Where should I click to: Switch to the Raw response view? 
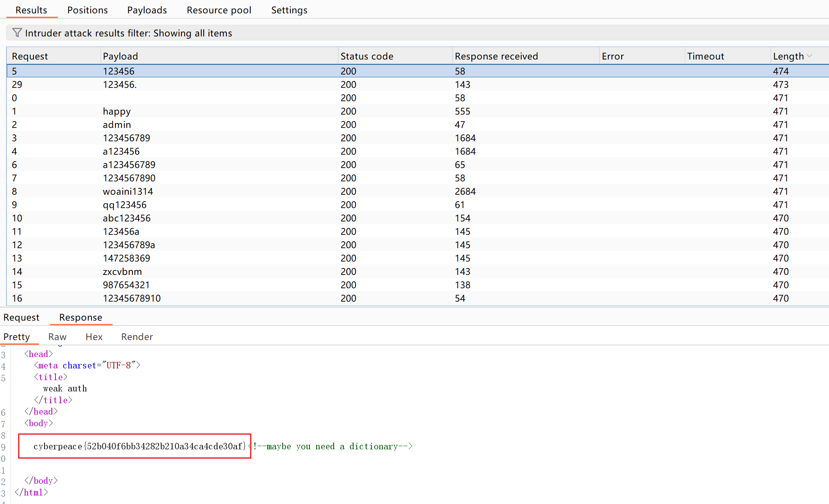57,337
